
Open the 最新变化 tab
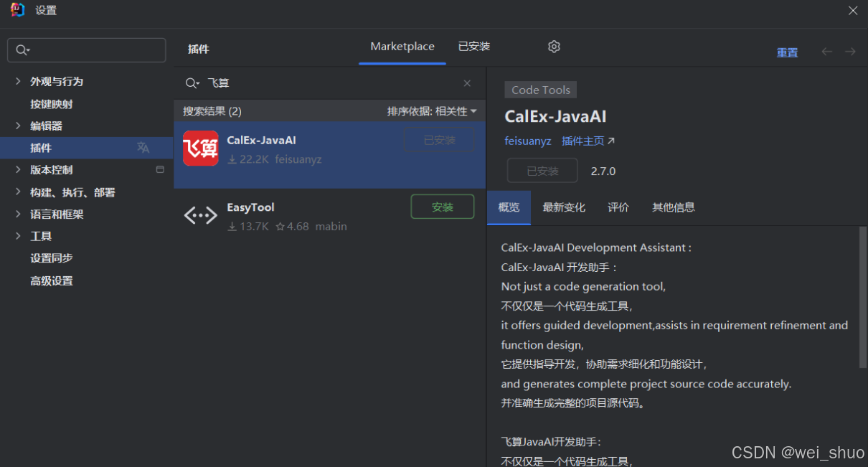tap(564, 207)
